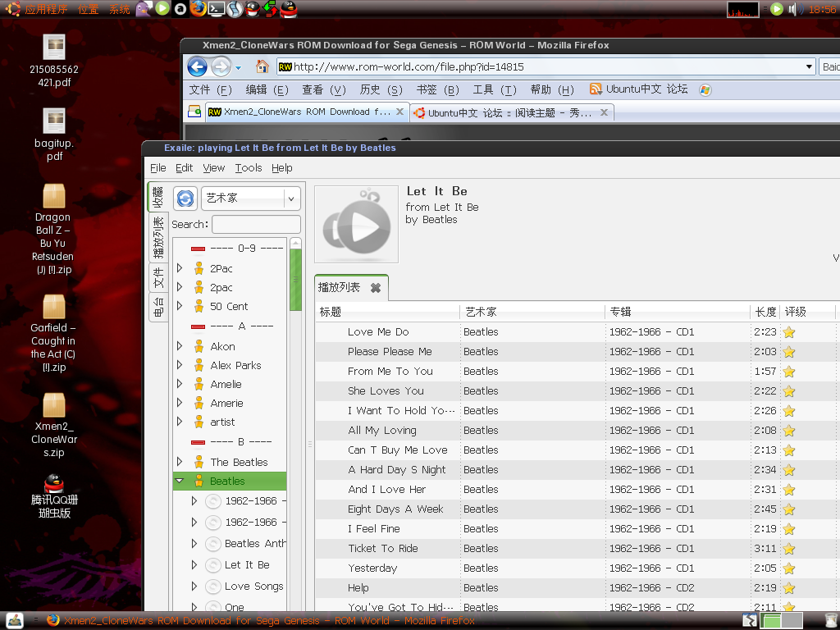Click the album cover placeholder in Exaile
Image resolution: width=840 pixels, height=630 pixels.
click(x=356, y=225)
